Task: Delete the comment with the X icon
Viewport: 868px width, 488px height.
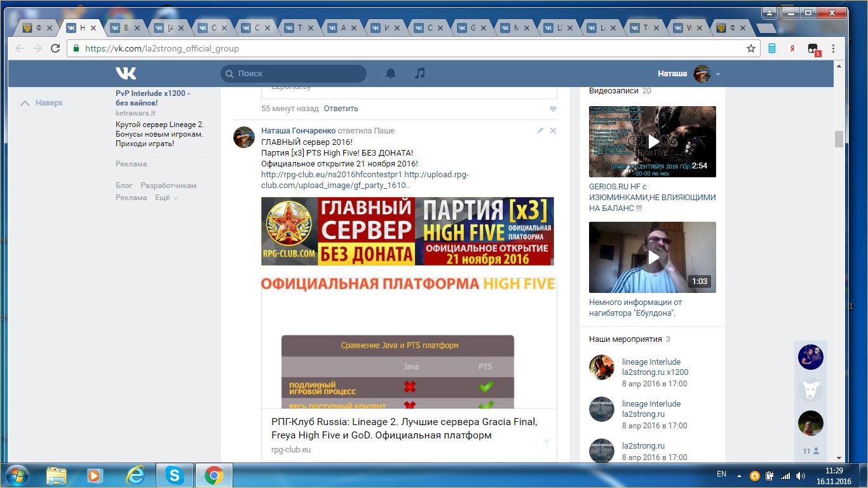Action: [553, 130]
